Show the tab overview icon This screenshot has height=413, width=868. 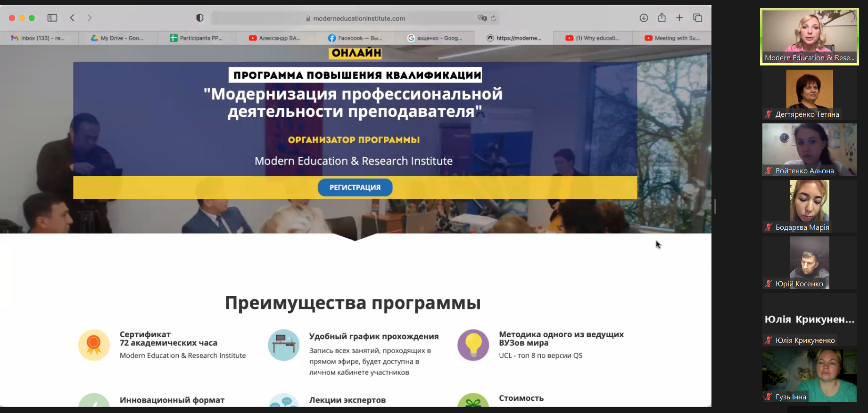pos(698,18)
